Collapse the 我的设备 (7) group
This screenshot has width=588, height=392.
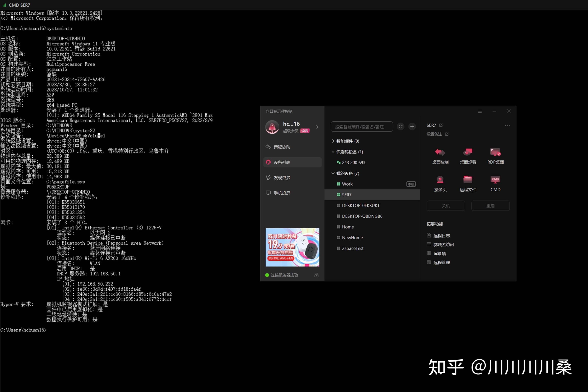333,173
